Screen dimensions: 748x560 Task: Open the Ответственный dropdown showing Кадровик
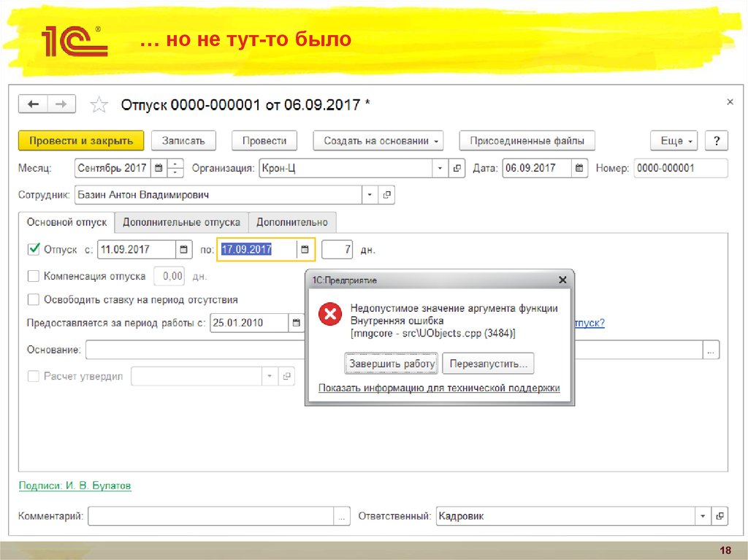(x=702, y=515)
